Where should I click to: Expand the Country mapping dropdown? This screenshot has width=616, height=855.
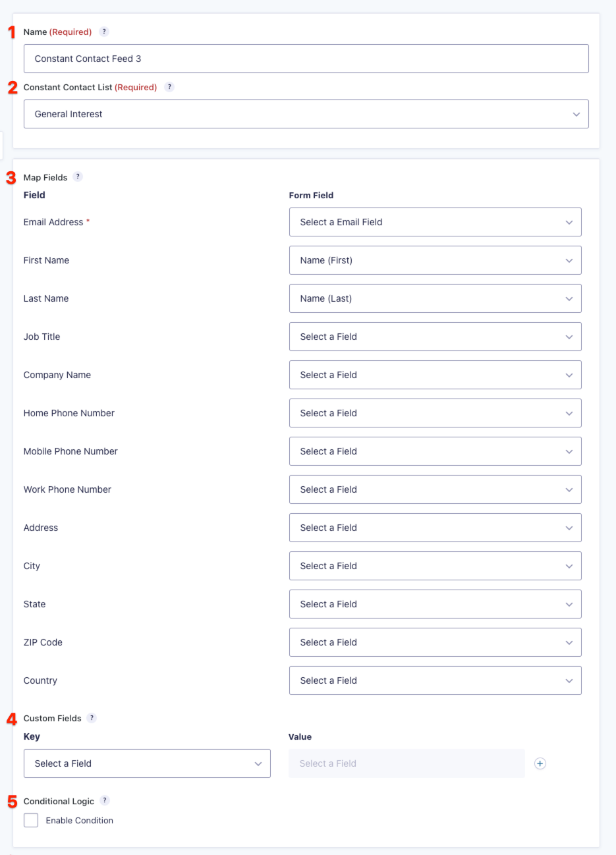pyautogui.click(x=435, y=680)
